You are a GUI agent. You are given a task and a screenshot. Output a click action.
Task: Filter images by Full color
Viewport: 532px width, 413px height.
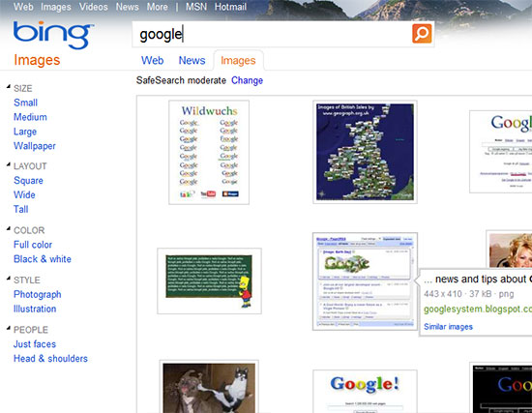point(33,245)
